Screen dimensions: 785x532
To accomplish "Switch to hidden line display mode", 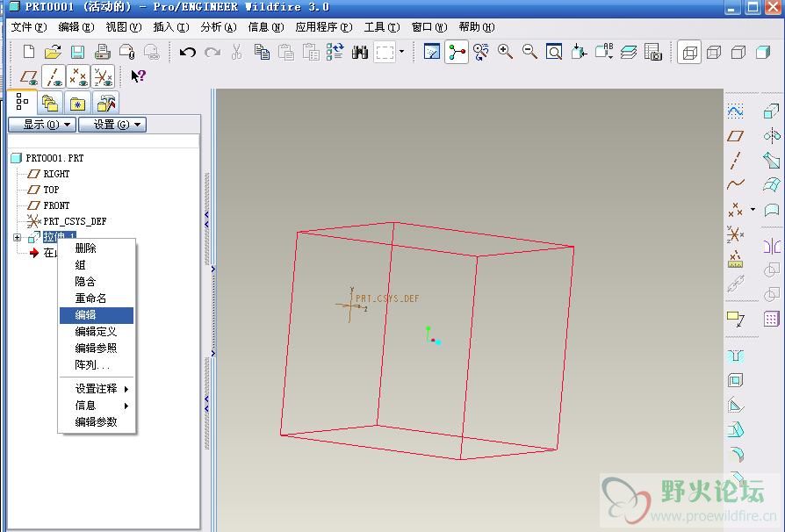I will (714, 52).
